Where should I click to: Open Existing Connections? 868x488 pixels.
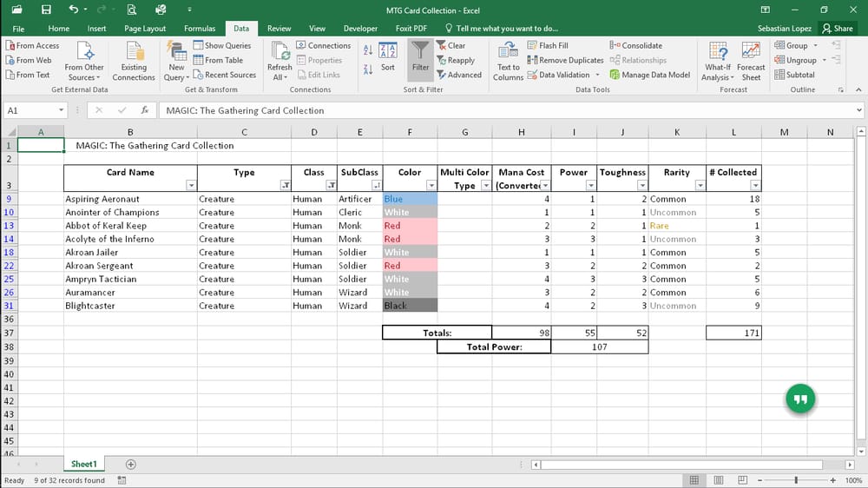[134, 62]
